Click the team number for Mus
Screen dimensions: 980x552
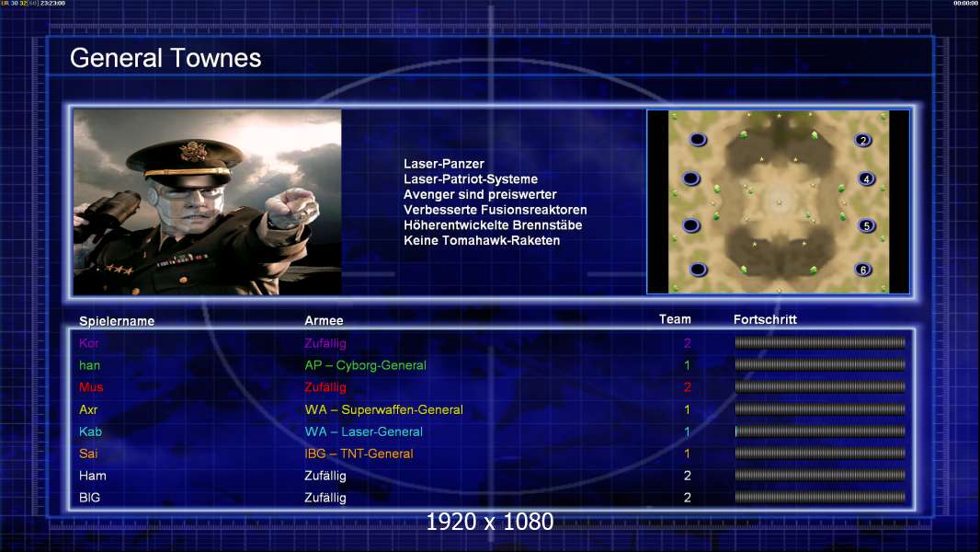click(x=687, y=387)
